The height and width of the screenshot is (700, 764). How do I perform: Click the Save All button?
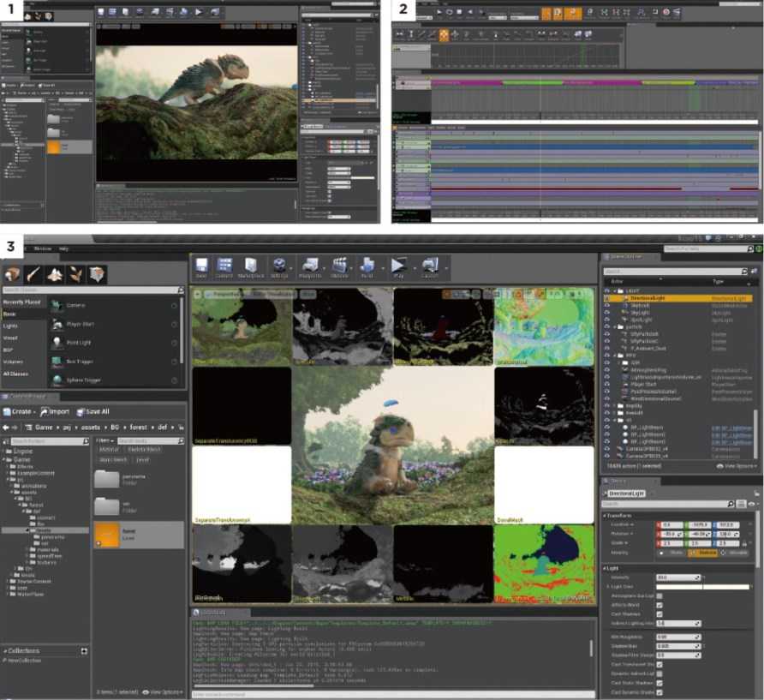pyautogui.click(x=93, y=412)
